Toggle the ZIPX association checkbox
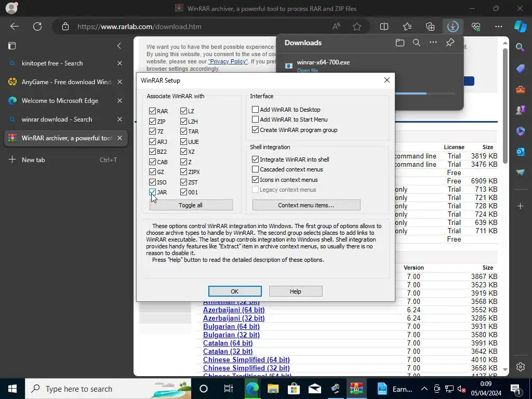Image resolution: width=532 pixels, height=399 pixels. coord(183,172)
